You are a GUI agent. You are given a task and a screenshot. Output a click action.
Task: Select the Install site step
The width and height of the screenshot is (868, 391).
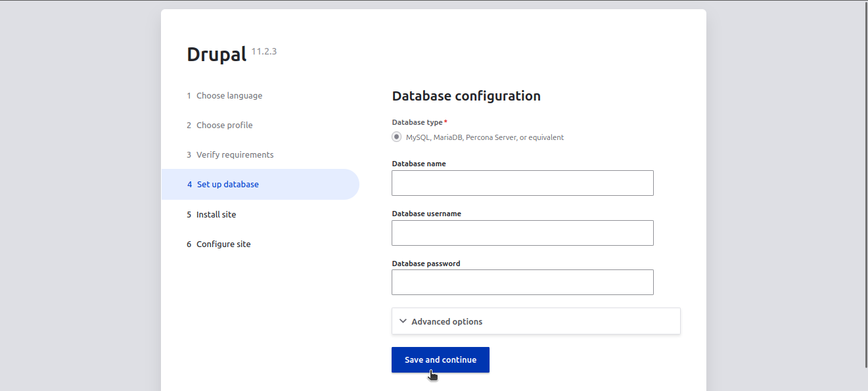[x=216, y=214]
